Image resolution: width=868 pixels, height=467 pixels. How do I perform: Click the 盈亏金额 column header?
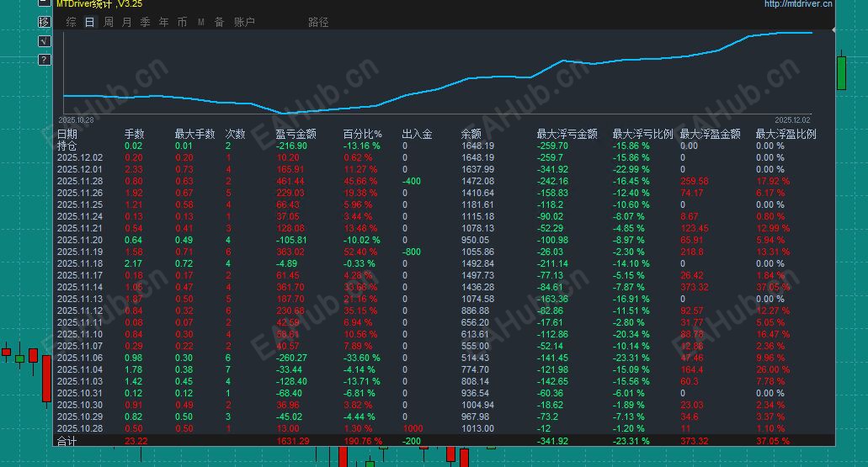(x=296, y=134)
